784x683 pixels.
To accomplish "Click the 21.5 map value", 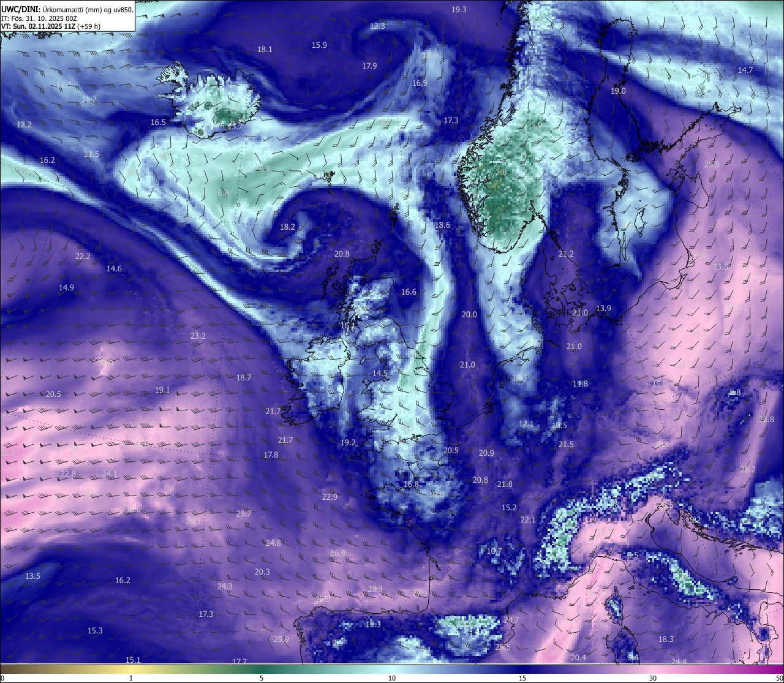I will pos(566,444).
